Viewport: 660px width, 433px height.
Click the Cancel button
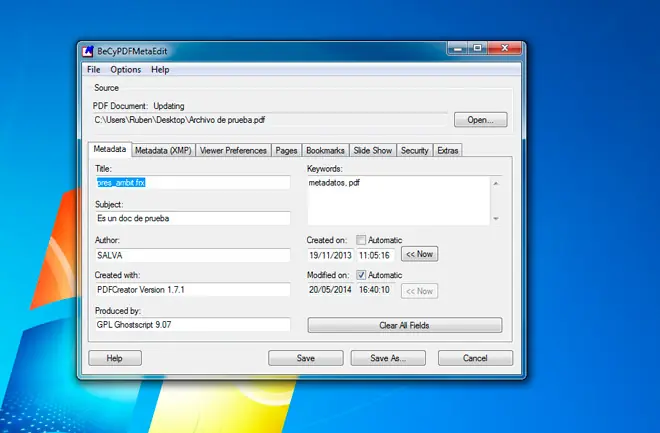[x=475, y=358]
